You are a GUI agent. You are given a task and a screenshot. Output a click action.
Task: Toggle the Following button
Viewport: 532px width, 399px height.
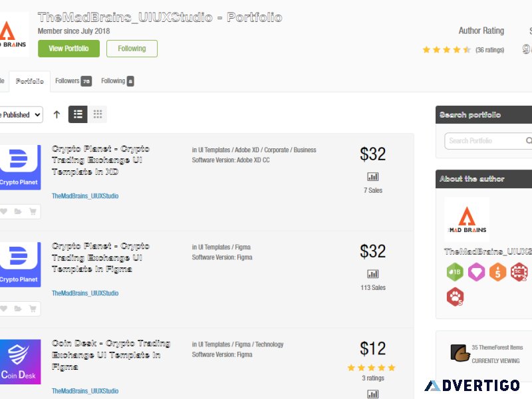point(132,49)
